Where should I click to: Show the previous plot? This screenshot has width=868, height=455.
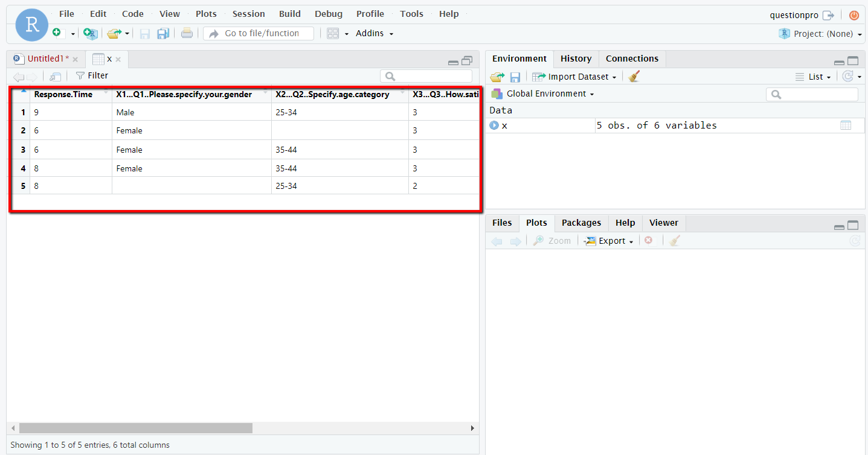(x=497, y=241)
